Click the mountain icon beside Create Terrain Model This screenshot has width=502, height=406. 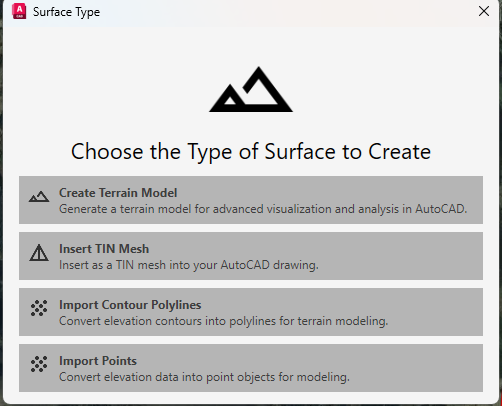39,197
